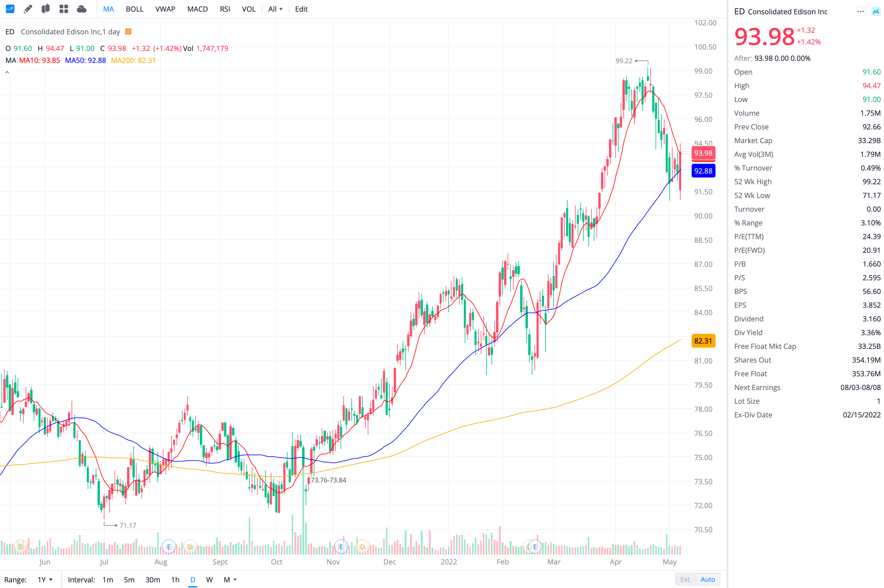Screen dimensions: 884x588
Task: Open the 1Y range dropdown
Action: click(x=45, y=580)
